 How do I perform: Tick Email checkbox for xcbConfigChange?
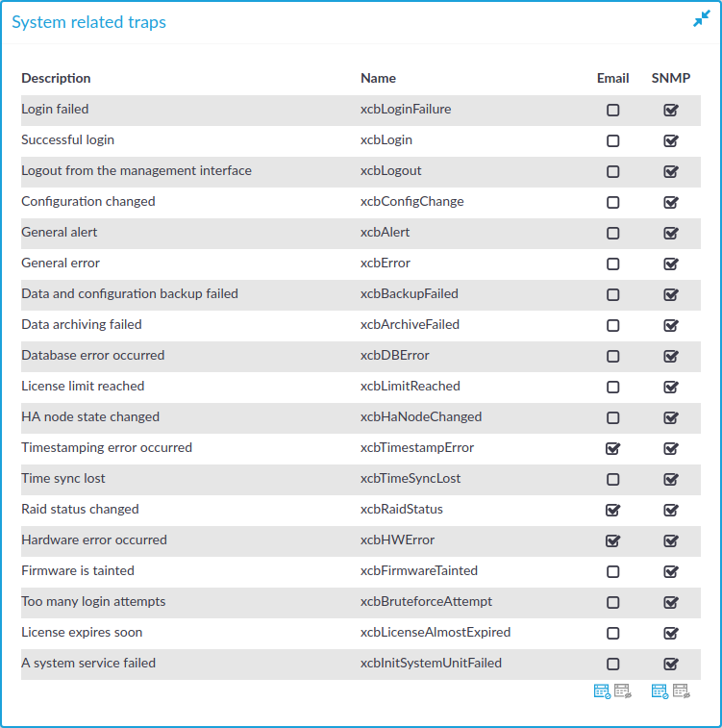click(x=613, y=202)
